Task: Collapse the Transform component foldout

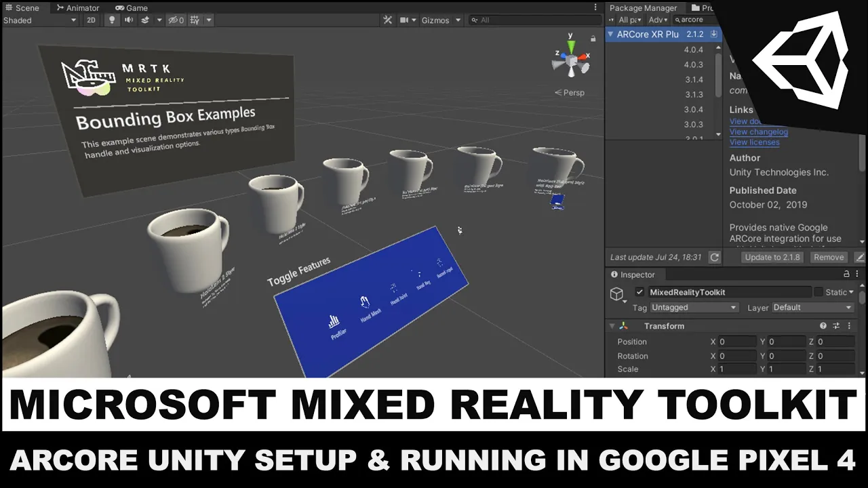Action: [612, 326]
